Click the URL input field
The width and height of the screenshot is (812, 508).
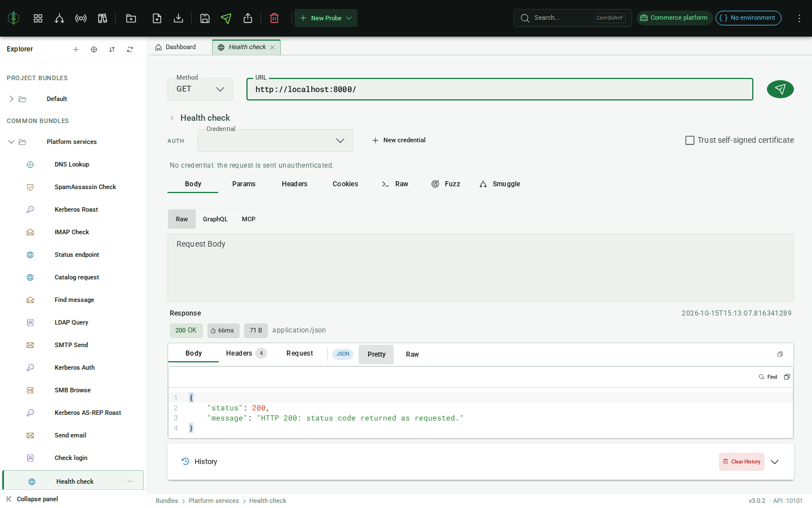click(500, 89)
